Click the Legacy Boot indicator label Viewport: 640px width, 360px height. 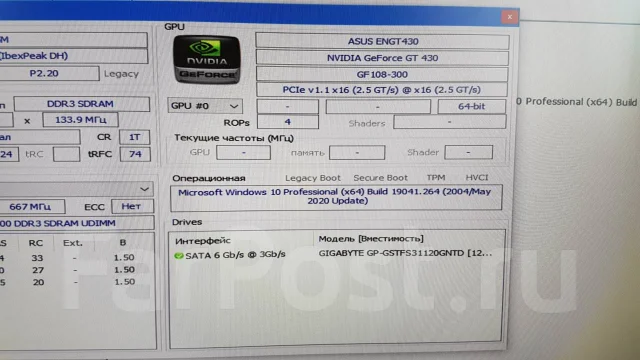313,178
